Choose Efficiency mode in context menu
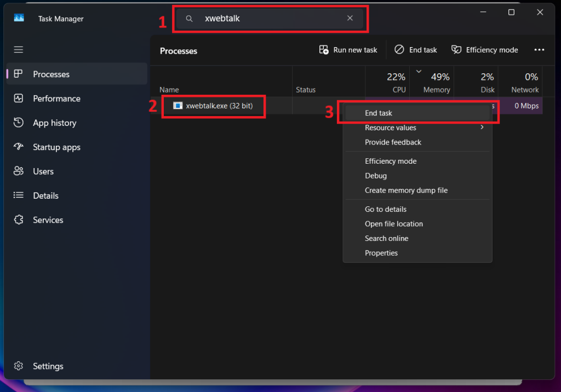Image resolution: width=561 pixels, height=392 pixels. click(x=417, y=162)
